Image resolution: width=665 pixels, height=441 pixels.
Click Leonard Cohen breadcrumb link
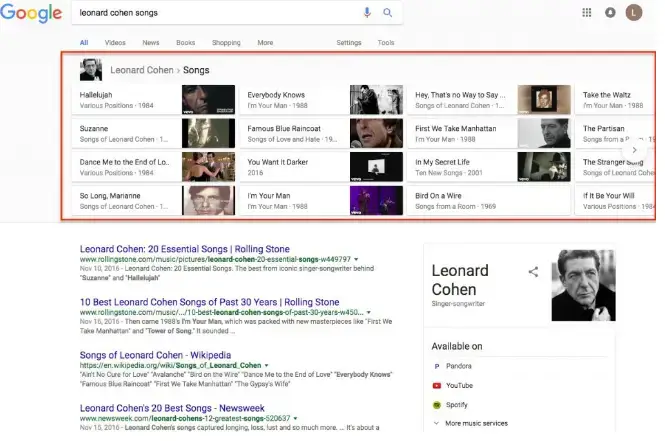[x=142, y=70]
